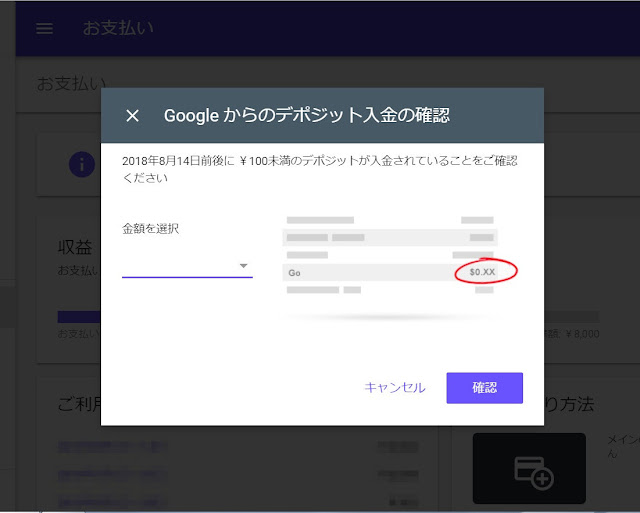The height and width of the screenshot is (513, 640).
Task: Select the お支払い header title
Action: point(118,28)
